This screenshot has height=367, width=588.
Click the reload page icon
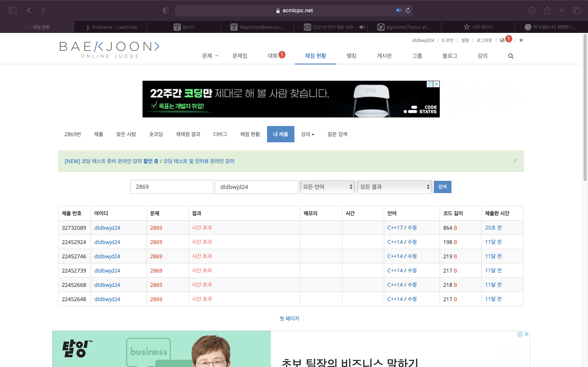[408, 10]
